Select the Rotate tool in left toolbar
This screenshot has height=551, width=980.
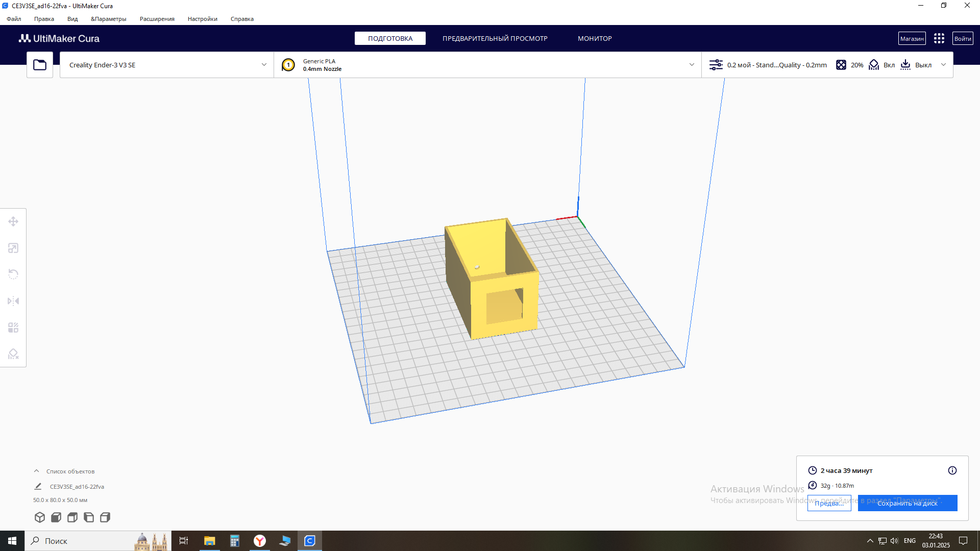13,274
